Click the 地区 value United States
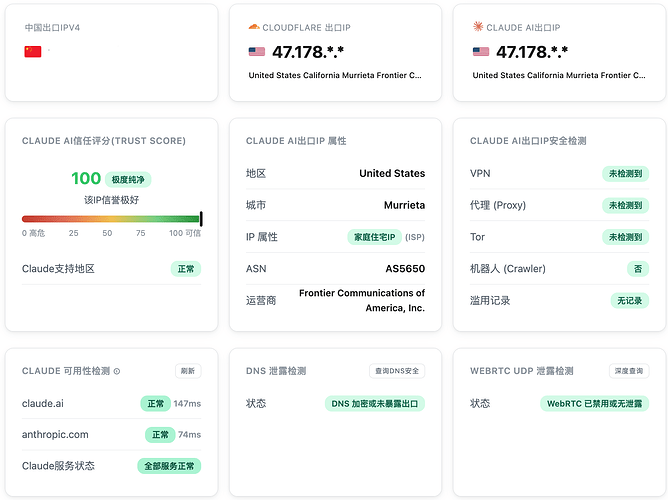 tap(392, 173)
